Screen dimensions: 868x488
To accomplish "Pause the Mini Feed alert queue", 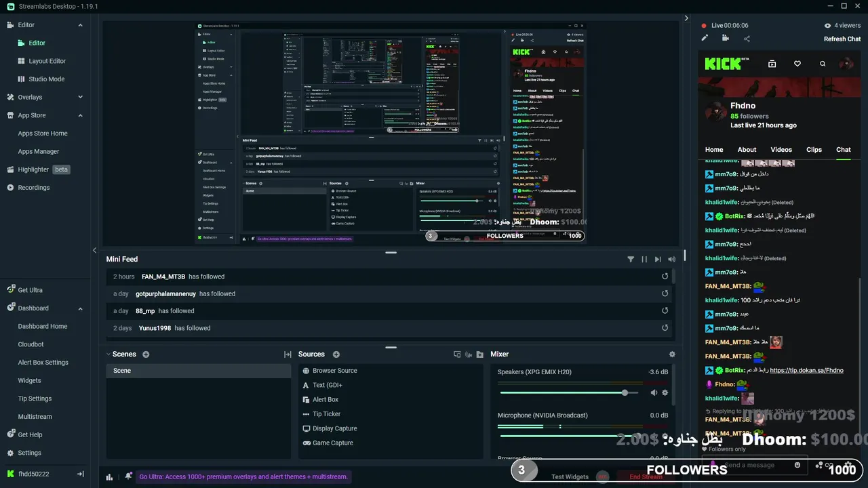I will [644, 259].
